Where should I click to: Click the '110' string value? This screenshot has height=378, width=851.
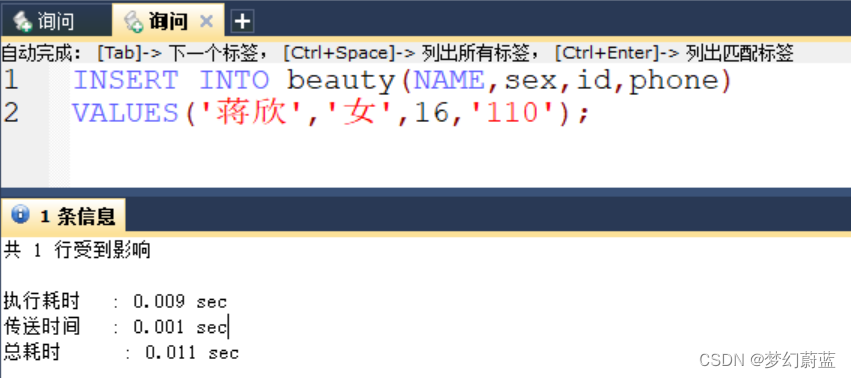pos(513,113)
